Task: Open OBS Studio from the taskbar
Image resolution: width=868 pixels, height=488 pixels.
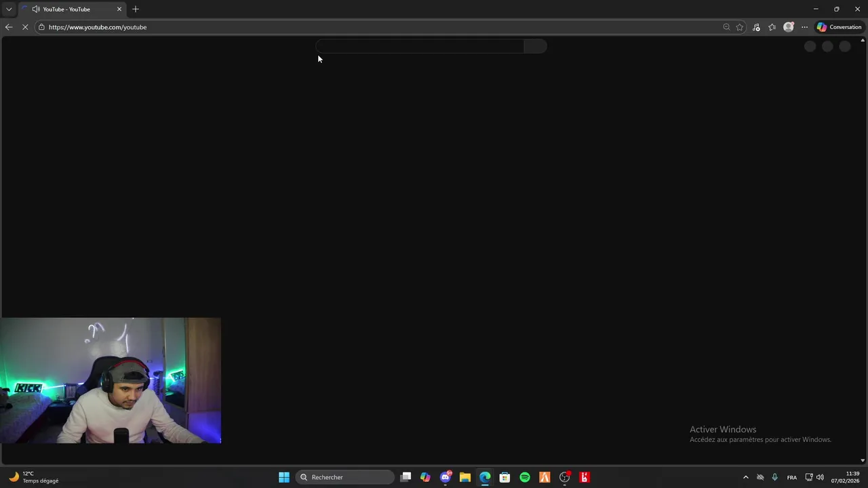Action: coord(565,477)
